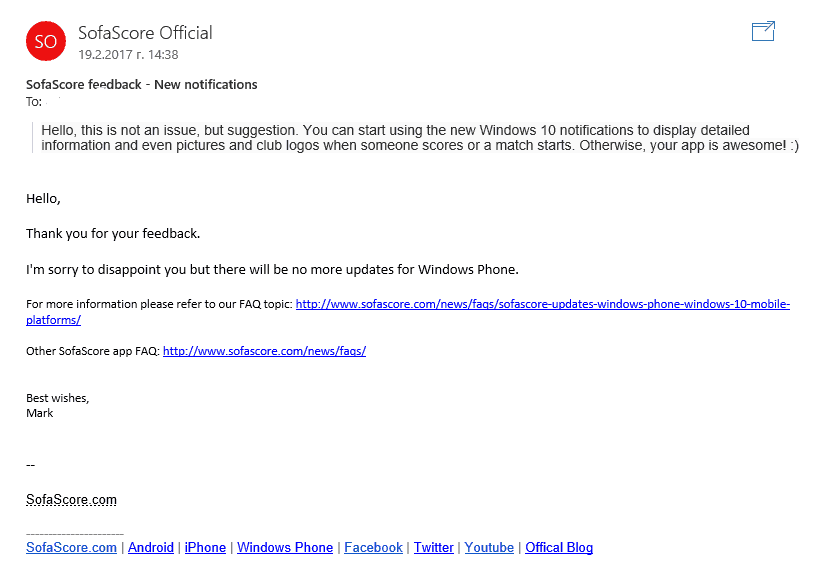Visit the Youtube footer link

click(x=489, y=548)
